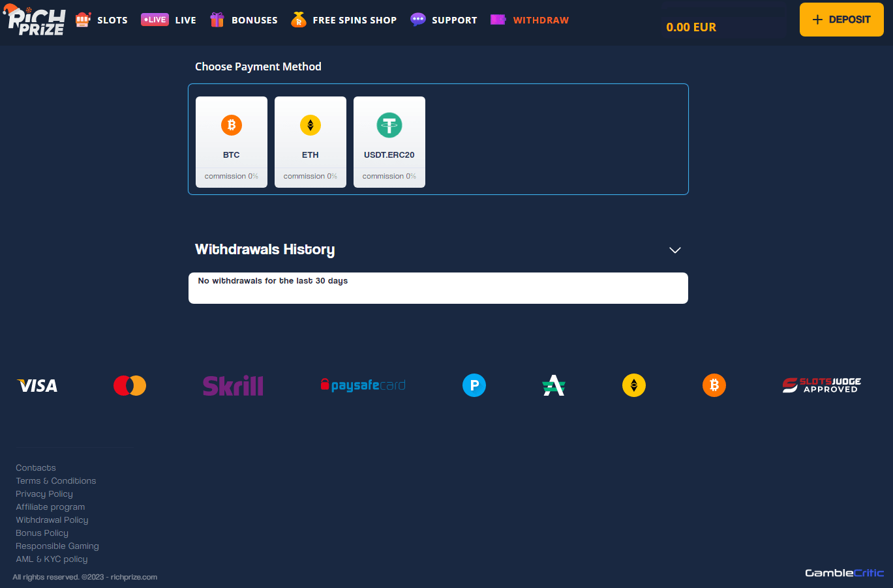Viewport: 893px width, 588px height.
Task: Collapse the Withdrawals History chevron
Action: [675, 250]
